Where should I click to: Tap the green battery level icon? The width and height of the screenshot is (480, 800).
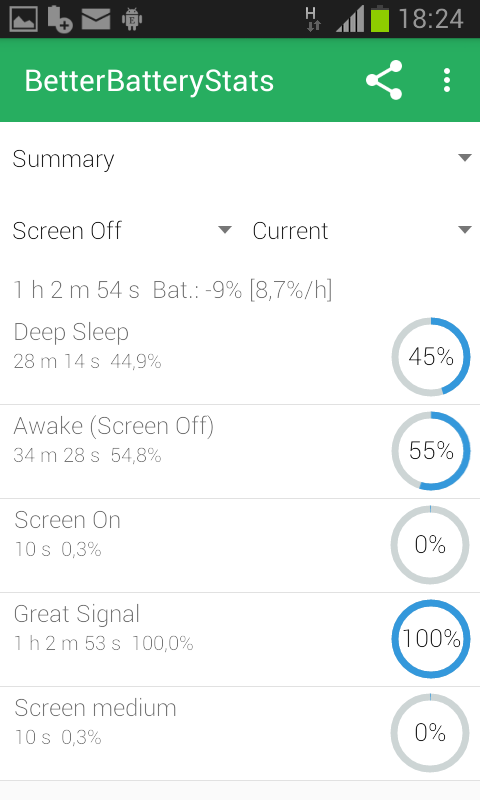(x=380, y=19)
